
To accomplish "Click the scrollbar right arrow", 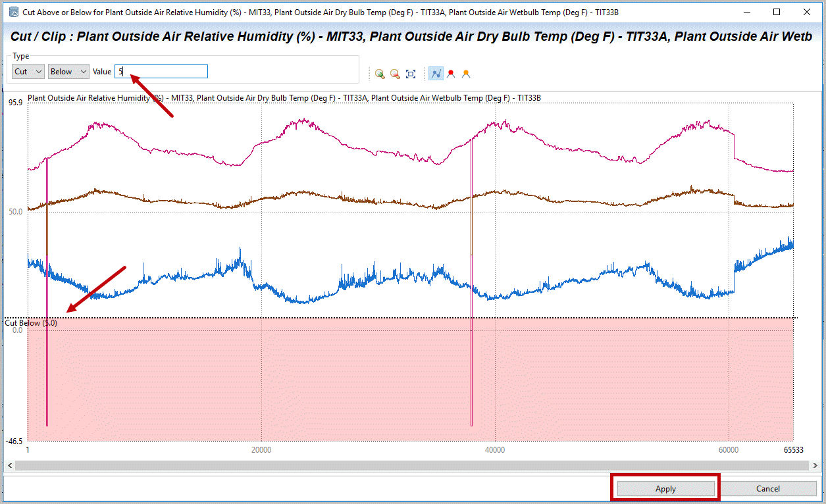I will 816,465.
